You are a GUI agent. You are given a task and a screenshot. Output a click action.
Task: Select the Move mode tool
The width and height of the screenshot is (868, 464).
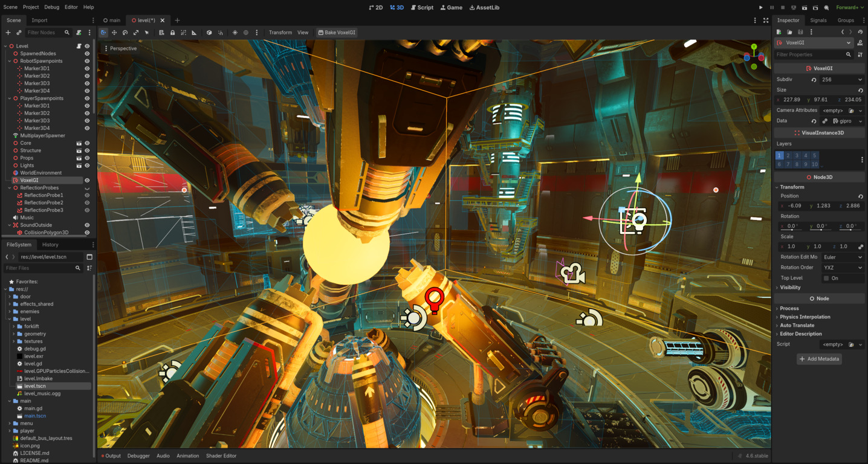click(x=114, y=33)
